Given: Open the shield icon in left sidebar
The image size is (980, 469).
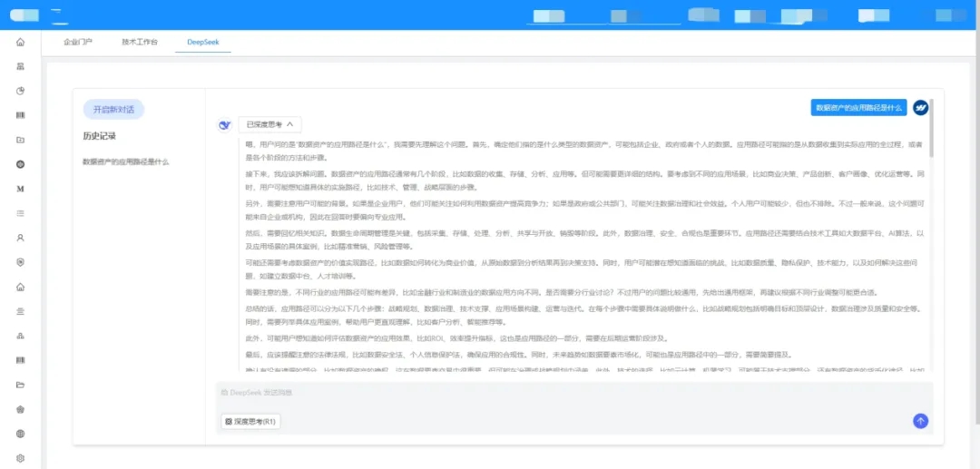Looking at the screenshot, I should coord(20,262).
